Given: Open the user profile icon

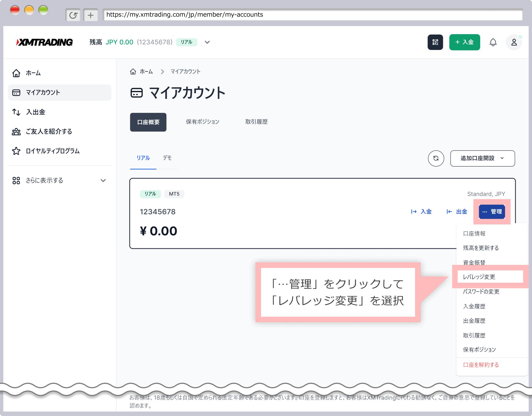Looking at the screenshot, I should click(514, 42).
